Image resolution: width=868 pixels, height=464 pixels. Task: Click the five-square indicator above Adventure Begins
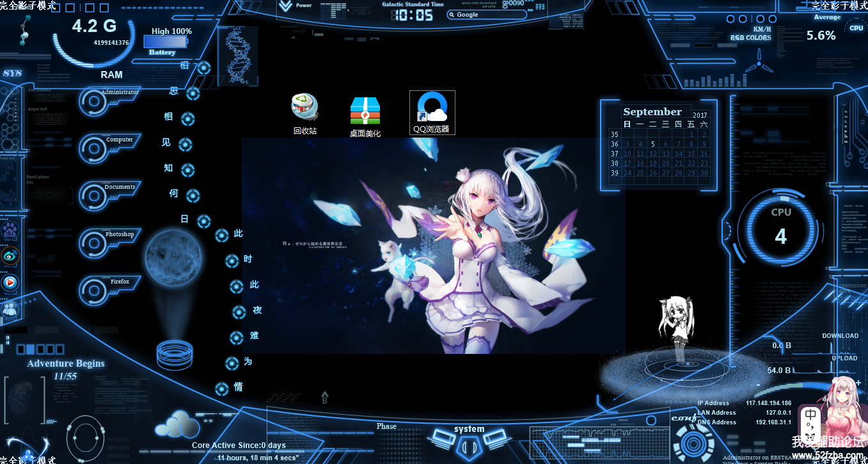pyautogui.click(x=40, y=349)
